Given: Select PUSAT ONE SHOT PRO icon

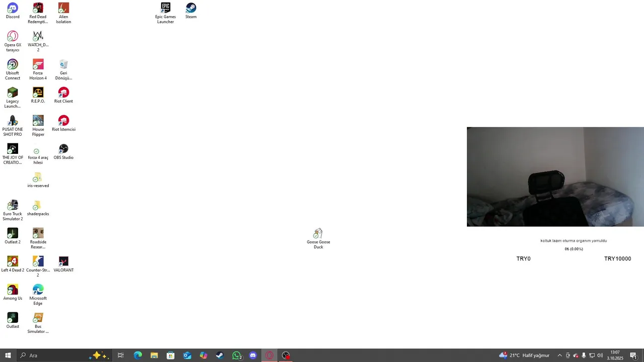Looking at the screenshot, I should coord(13,126).
